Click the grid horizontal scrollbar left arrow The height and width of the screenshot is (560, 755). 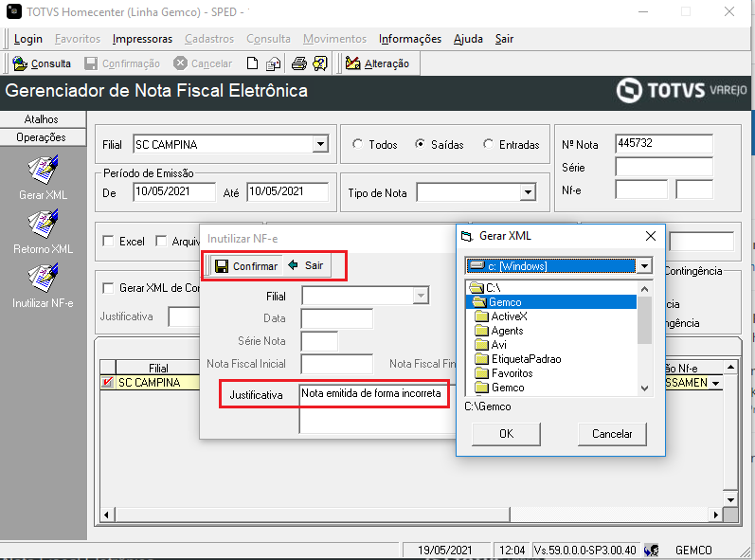(x=107, y=515)
